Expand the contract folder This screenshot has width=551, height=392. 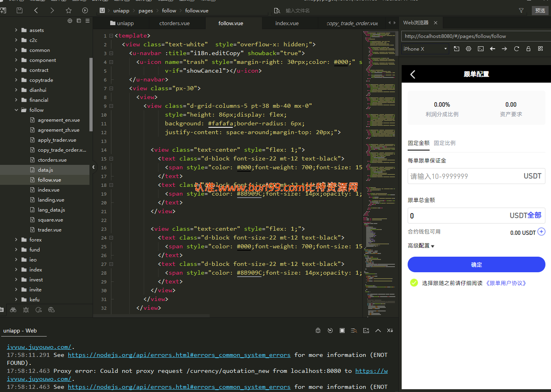[16, 70]
